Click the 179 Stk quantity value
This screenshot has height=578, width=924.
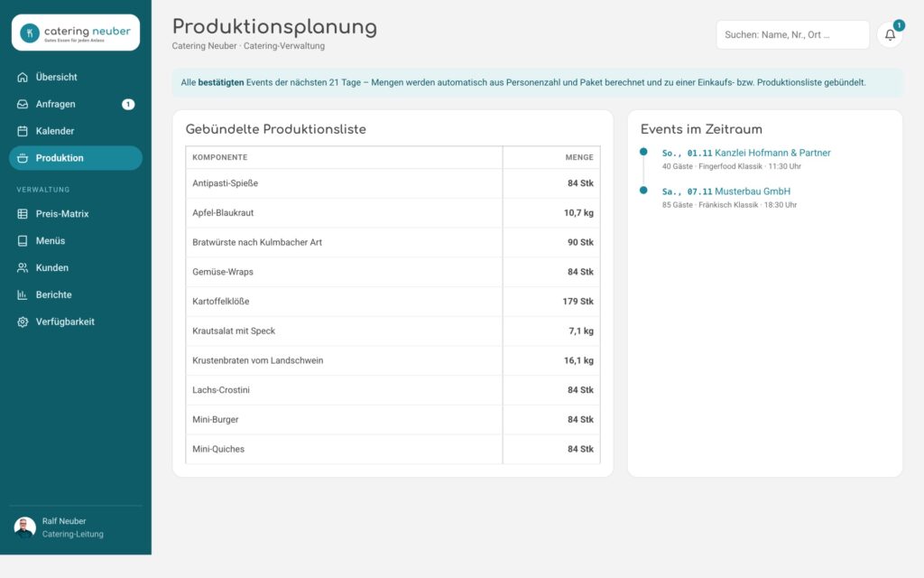pyautogui.click(x=578, y=302)
